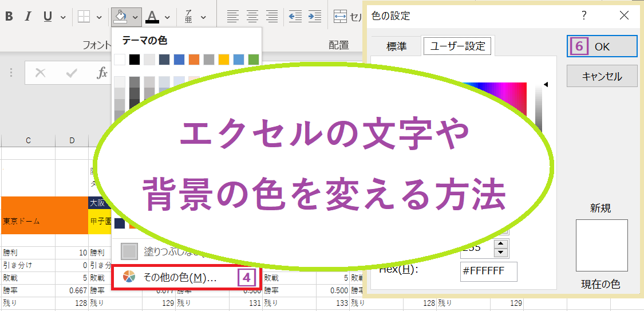Select blue theme color swatch

[179, 60]
